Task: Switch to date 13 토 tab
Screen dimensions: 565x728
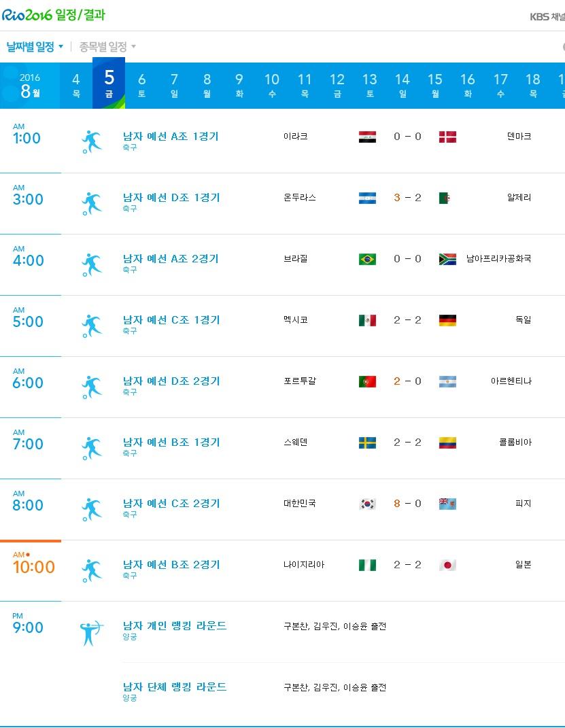Action: [x=369, y=86]
